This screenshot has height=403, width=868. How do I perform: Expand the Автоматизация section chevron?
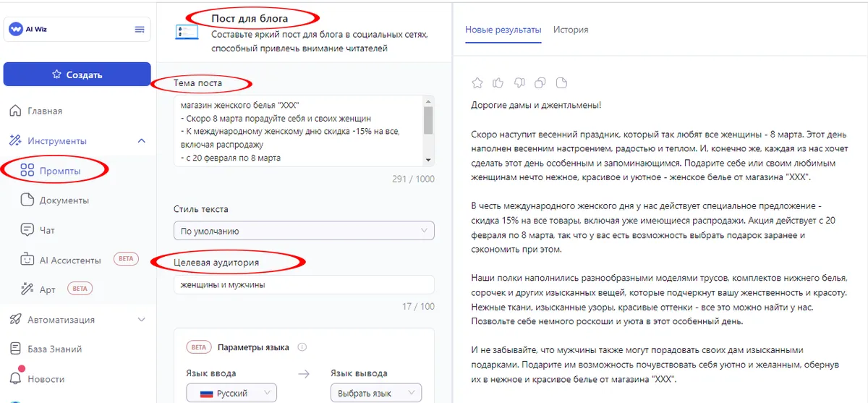141,319
